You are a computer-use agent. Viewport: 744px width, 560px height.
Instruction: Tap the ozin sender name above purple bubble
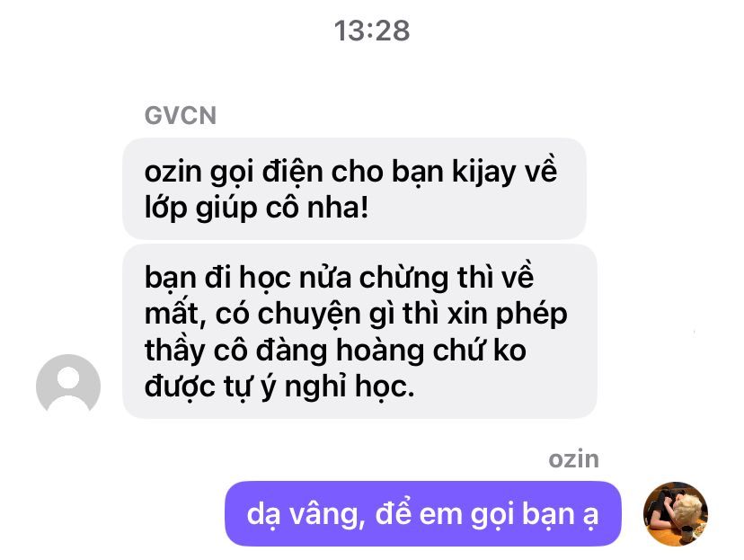(573, 459)
